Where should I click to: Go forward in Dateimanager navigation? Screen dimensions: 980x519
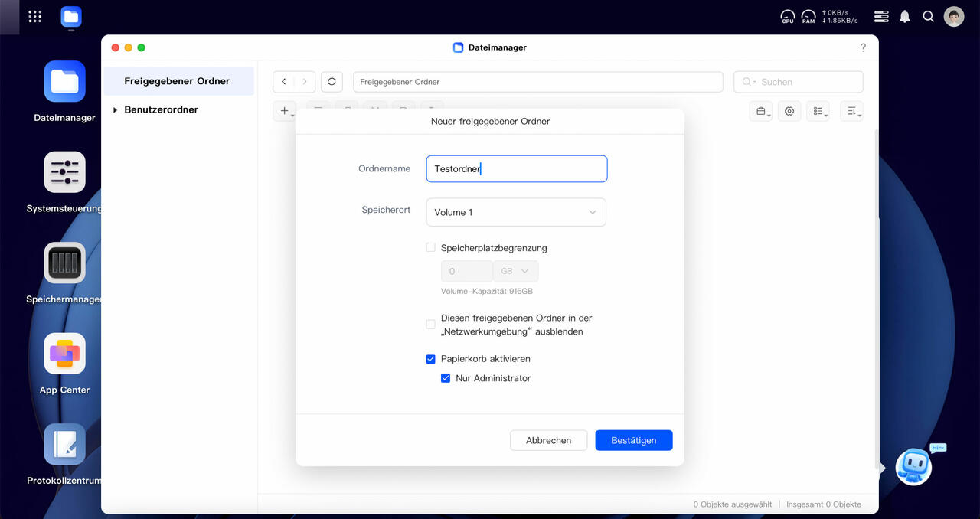[x=305, y=81]
